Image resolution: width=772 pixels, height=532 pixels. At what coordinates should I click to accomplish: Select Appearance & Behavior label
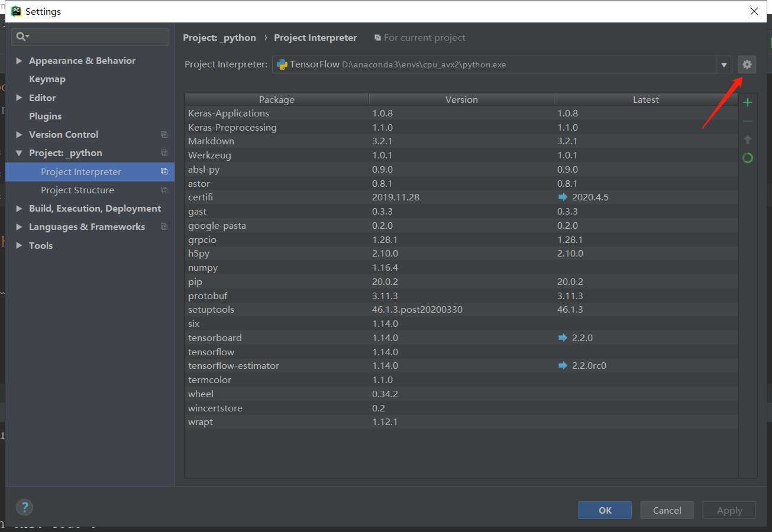82,61
